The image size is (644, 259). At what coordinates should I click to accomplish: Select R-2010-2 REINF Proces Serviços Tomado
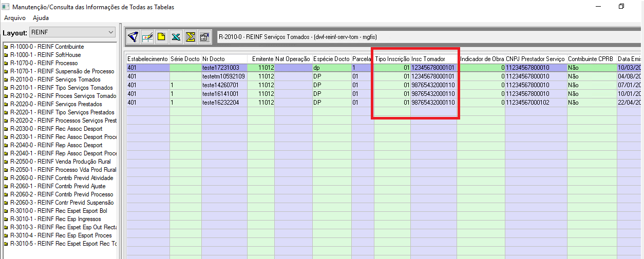point(63,96)
